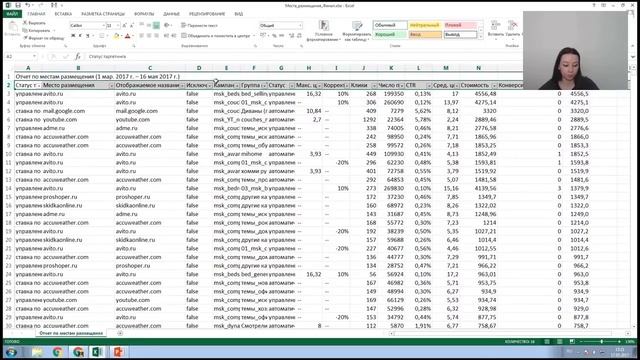Toggle bold (Ж) formatting
The image size is (640, 360).
pos(73,36)
